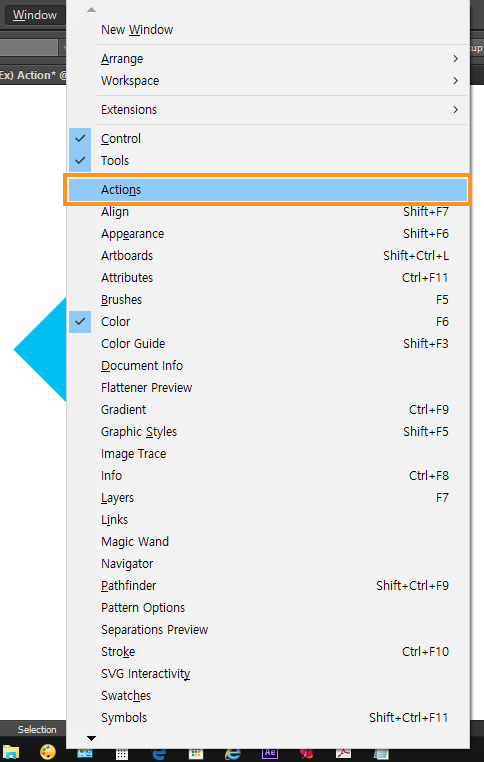Show Flattener Preview panel
Viewport: 484px width, 762px height.
tap(268, 388)
